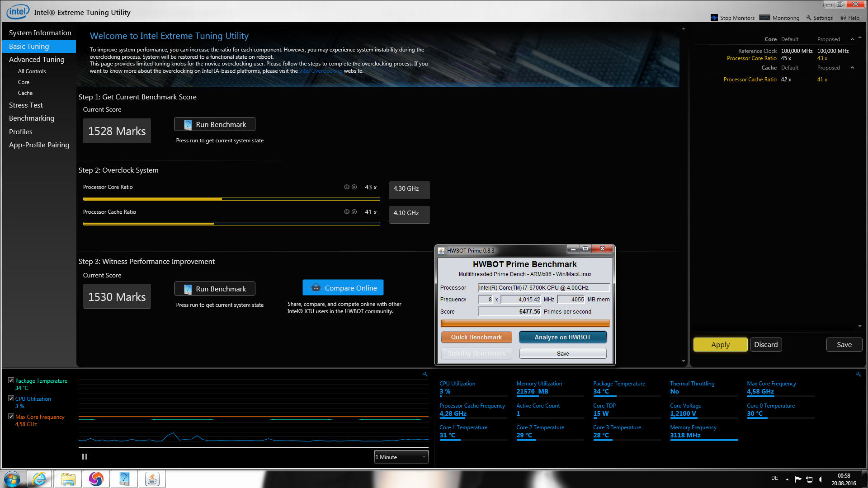Click the Discard button
This screenshot has height=488, width=868.
766,345
